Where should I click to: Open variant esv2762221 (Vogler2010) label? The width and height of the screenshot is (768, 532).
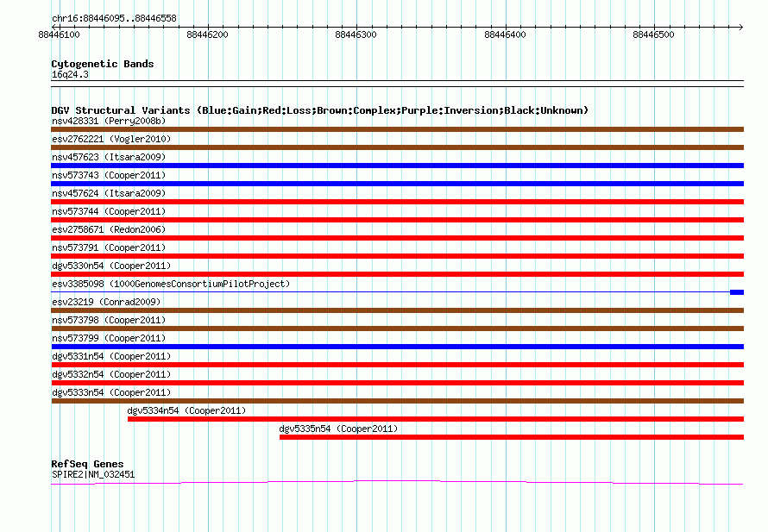coord(111,139)
